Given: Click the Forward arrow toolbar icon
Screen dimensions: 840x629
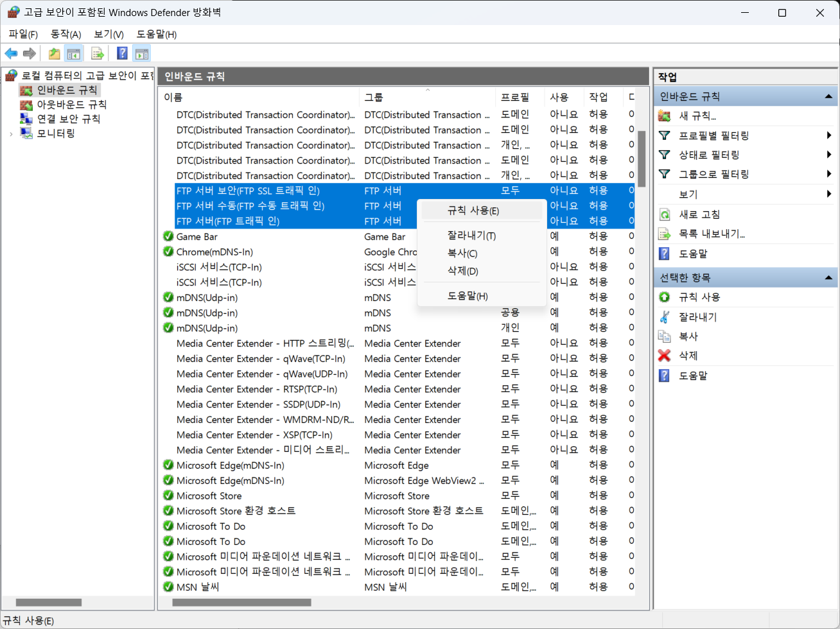Looking at the screenshot, I should 29,54.
